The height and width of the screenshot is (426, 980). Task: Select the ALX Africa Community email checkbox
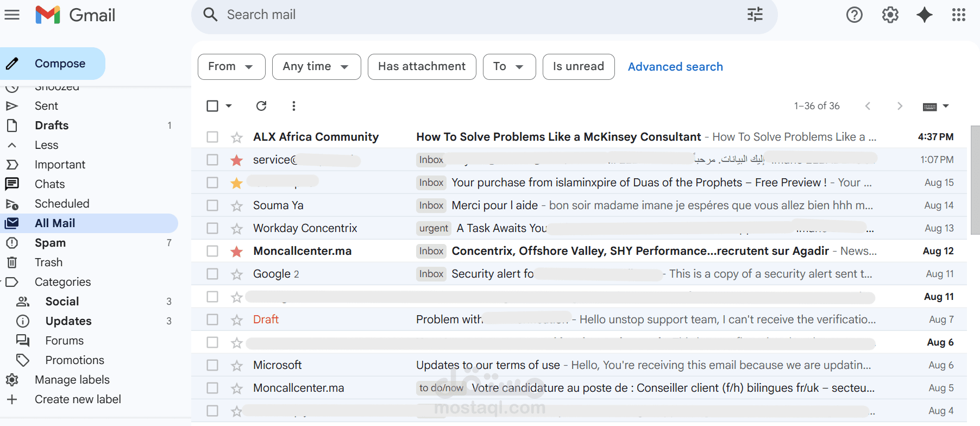pyautogui.click(x=212, y=137)
